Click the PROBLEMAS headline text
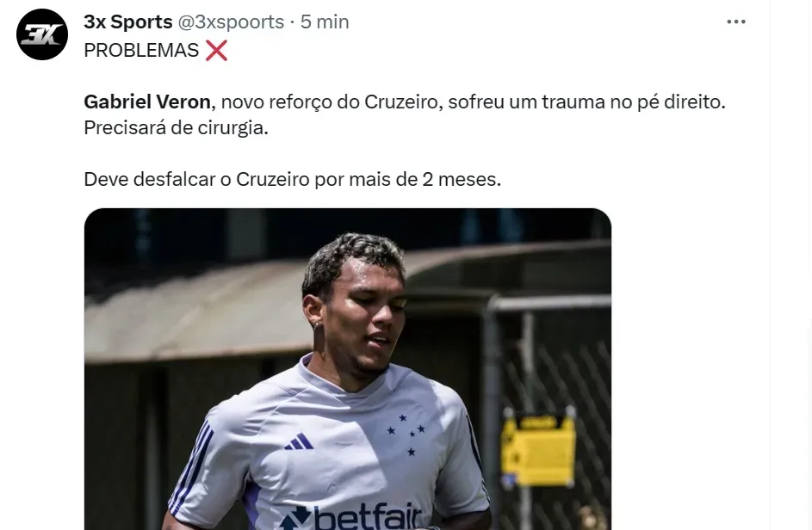The image size is (812, 530). (x=141, y=51)
